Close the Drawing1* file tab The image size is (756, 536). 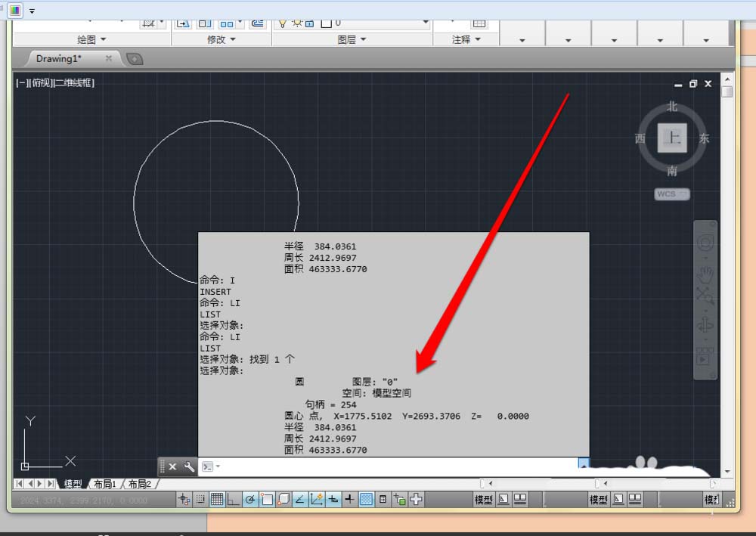coord(108,58)
